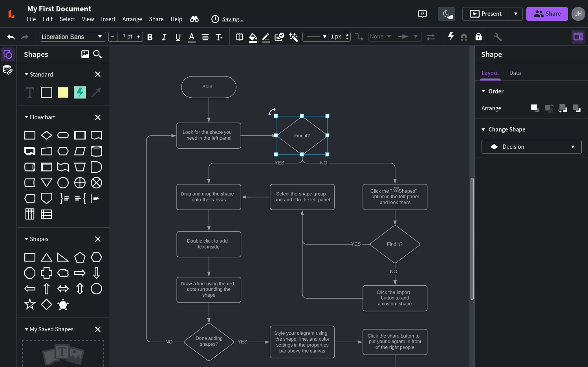Click the magic wand theme icon
This screenshot has width=588, height=367.
pos(293,37)
